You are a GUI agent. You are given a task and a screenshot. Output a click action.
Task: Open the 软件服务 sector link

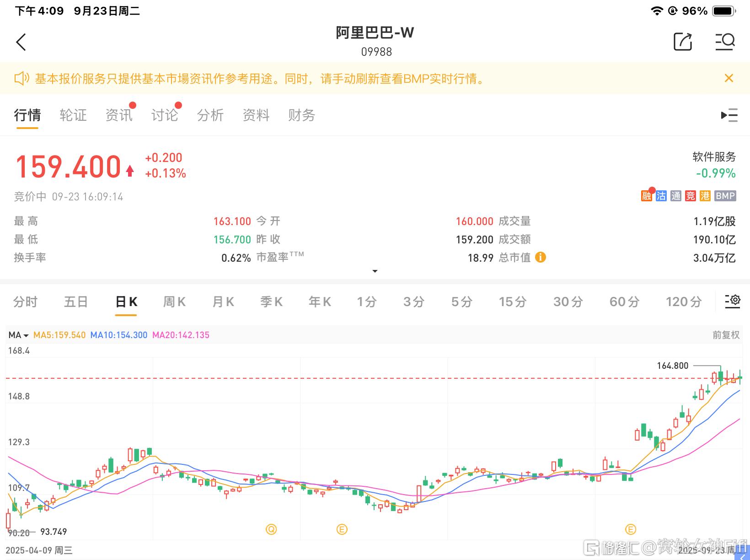tap(714, 157)
